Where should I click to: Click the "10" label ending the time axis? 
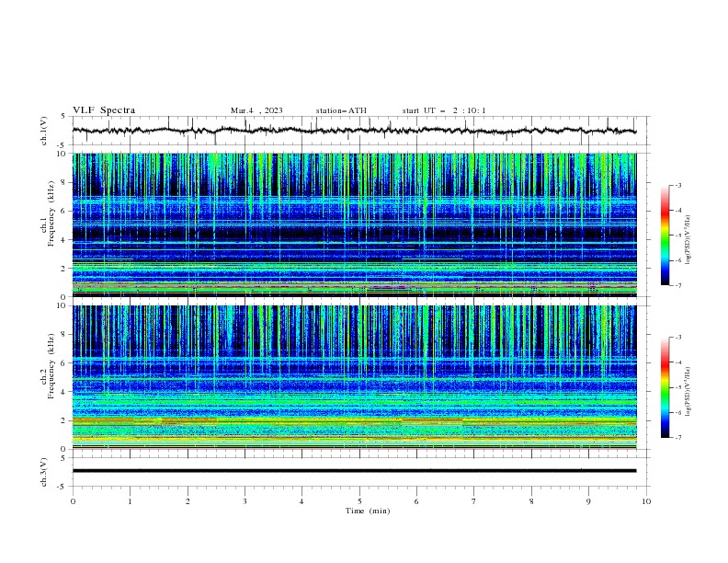[x=646, y=501]
